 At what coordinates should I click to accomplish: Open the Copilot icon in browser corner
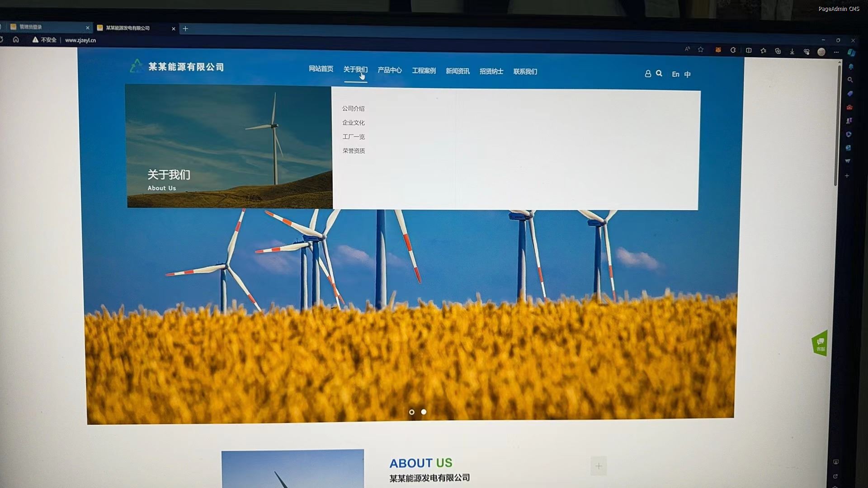(x=851, y=52)
